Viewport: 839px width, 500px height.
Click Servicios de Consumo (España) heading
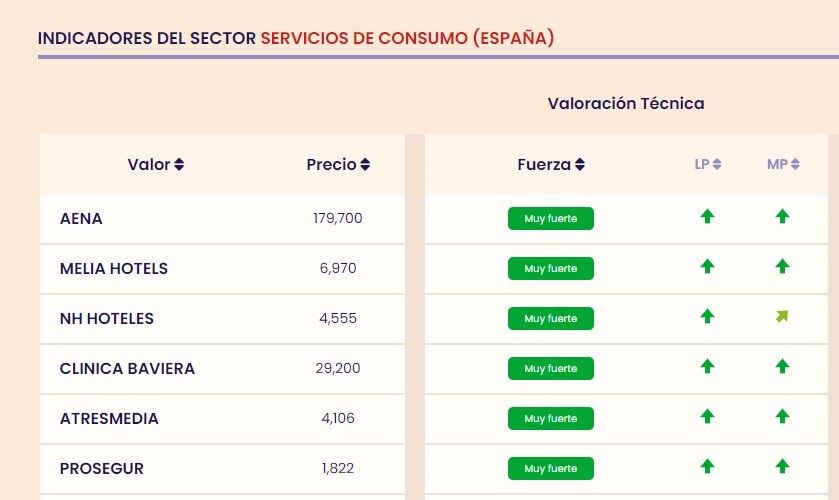click(407, 38)
